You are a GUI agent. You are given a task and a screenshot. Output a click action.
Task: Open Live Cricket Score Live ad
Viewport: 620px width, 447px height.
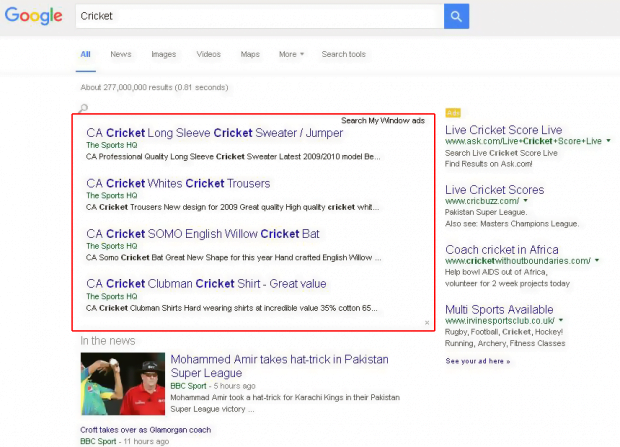[503, 130]
